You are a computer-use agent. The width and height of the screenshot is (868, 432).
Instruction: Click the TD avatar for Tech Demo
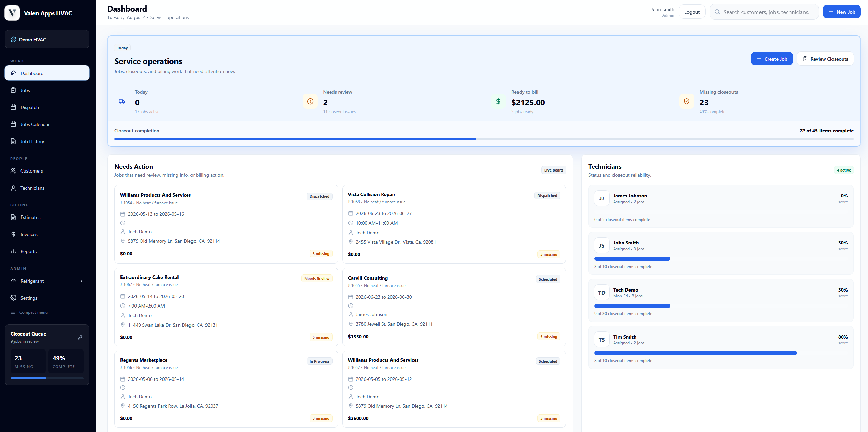coord(602,293)
